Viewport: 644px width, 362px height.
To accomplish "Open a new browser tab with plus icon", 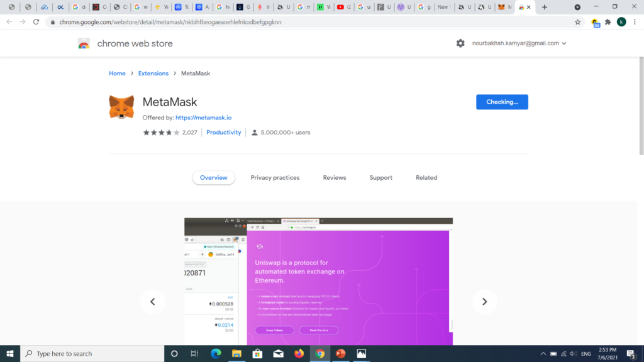I will (x=545, y=7).
